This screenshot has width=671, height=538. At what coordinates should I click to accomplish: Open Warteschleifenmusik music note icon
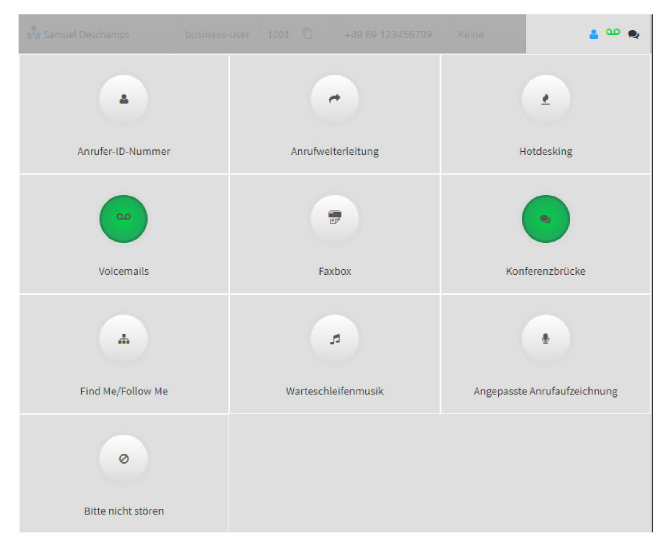tap(334, 339)
